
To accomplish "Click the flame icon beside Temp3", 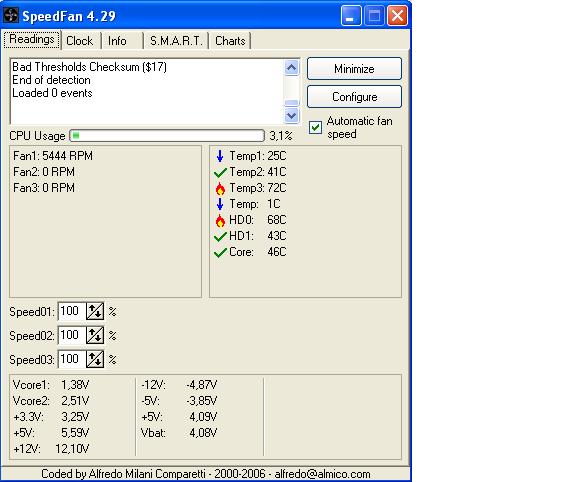I will (x=220, y=188).
